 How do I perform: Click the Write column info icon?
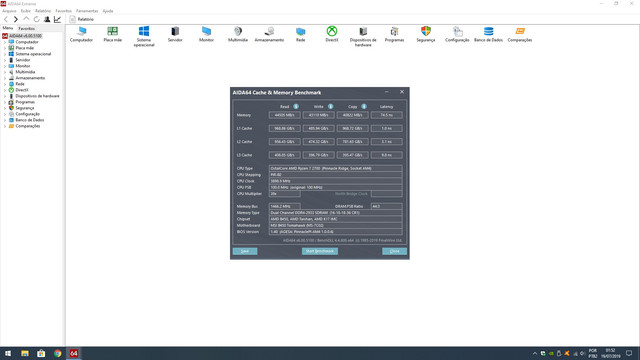[x=330, y=107]
